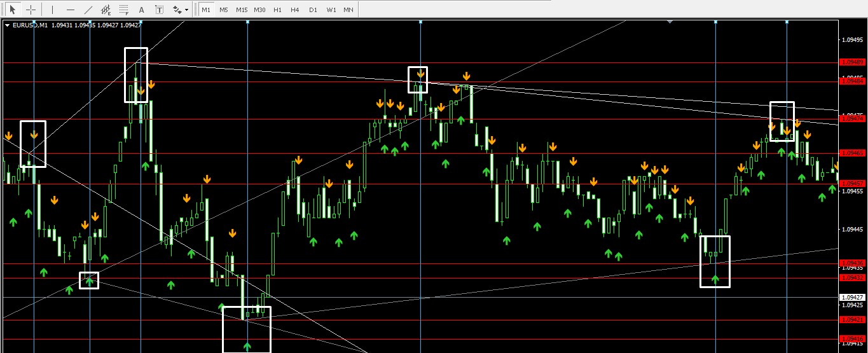Click the EURUSD,M1 symbol title text
This screenshot has height=353, width=868.
click(x=31, y=25)
